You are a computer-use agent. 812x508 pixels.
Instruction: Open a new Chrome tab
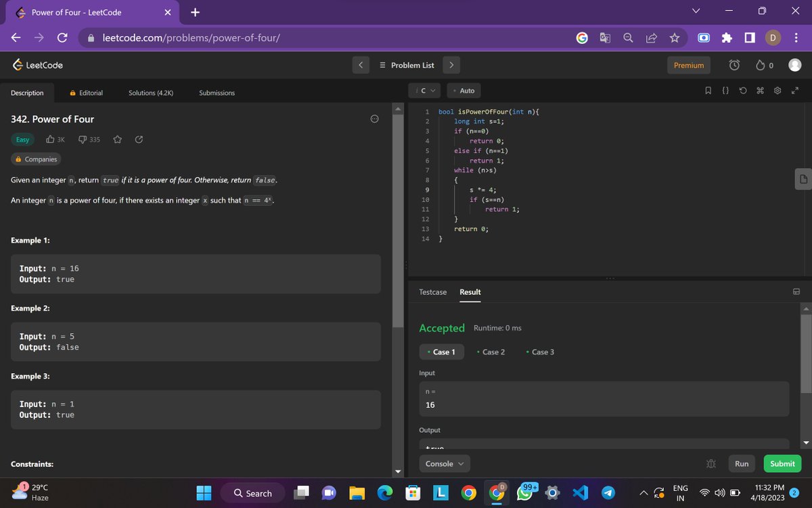pyautogui.click(x=195, y=12)
